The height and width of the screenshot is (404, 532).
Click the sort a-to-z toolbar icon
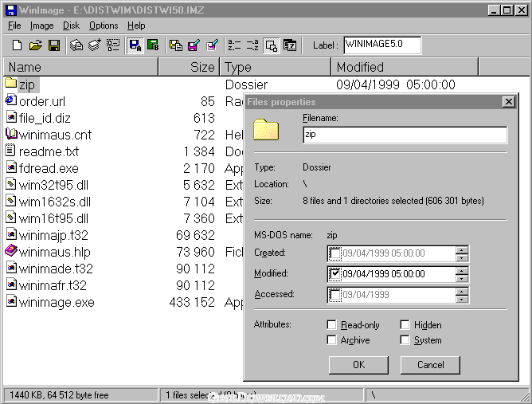point(234,45)
